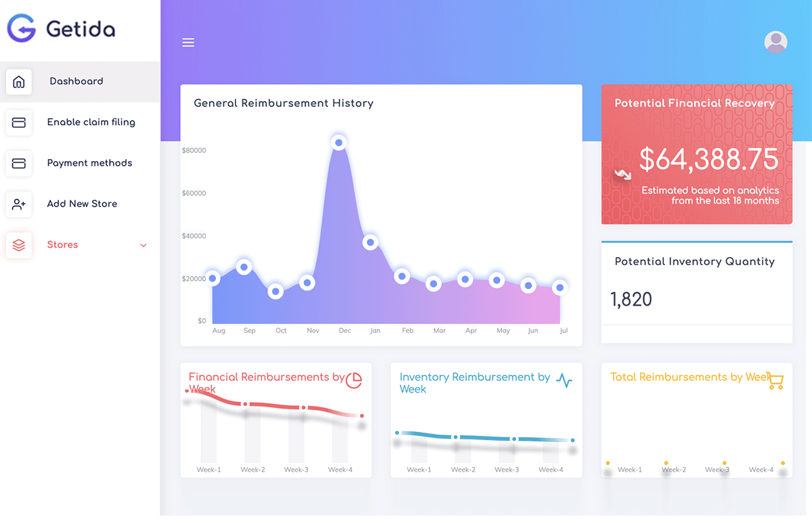This screenshot has width=812, height=523.
Task: Click Week-2 red point in Financial Reimbursements
Action: [246, 404]
